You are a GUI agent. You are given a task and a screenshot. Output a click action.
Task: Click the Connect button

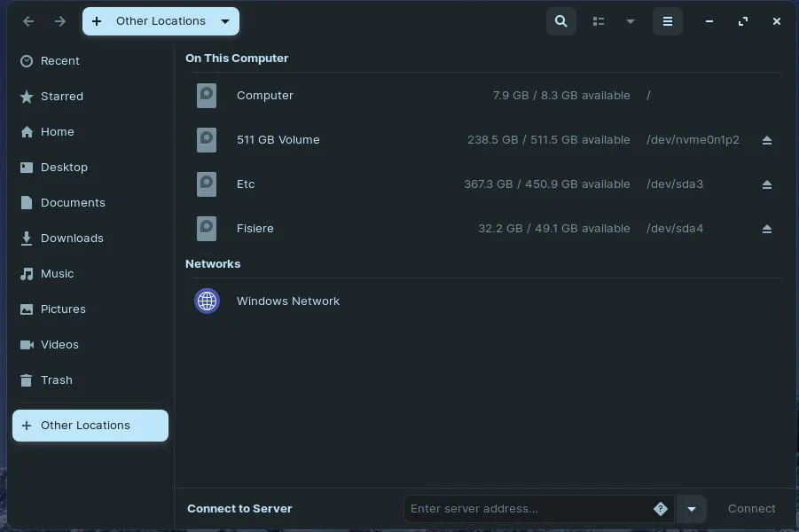(x=752, y=509)
